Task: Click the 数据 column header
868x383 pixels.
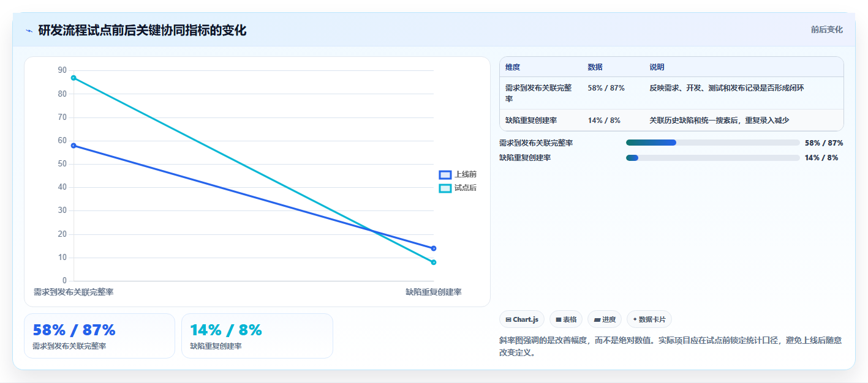Action: 595,67
